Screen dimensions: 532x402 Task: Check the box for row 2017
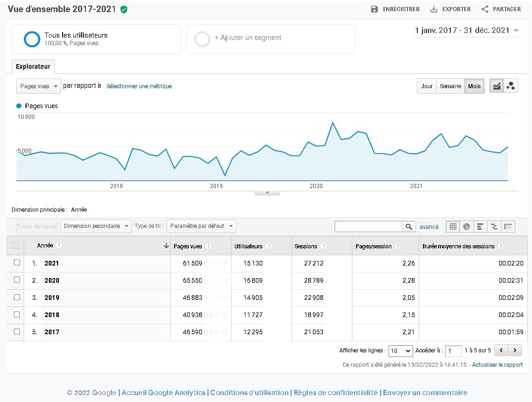pos(17,331)
